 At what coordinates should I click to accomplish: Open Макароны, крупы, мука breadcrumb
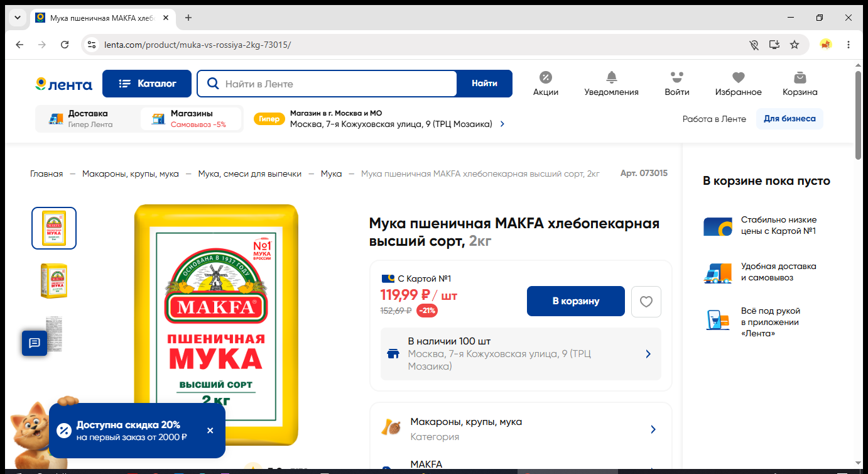131,174
